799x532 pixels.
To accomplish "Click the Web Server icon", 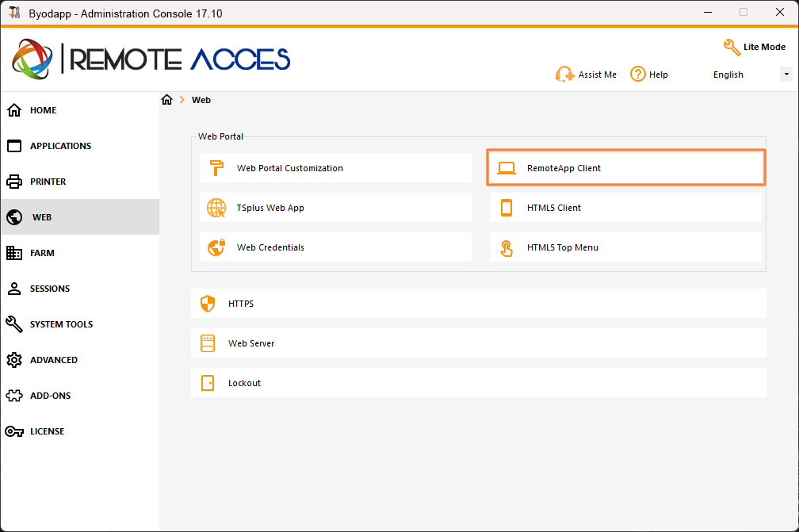I will click(x=208, y=343).
